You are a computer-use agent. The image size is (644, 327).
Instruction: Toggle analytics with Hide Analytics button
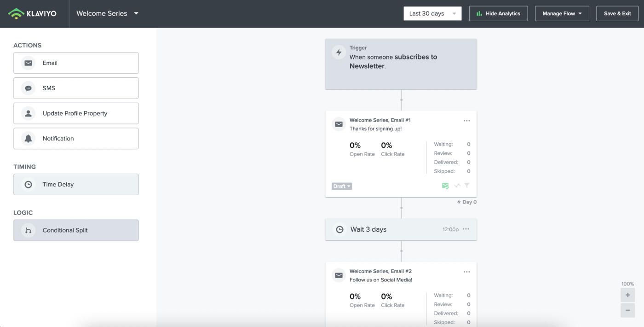[498, 13]
